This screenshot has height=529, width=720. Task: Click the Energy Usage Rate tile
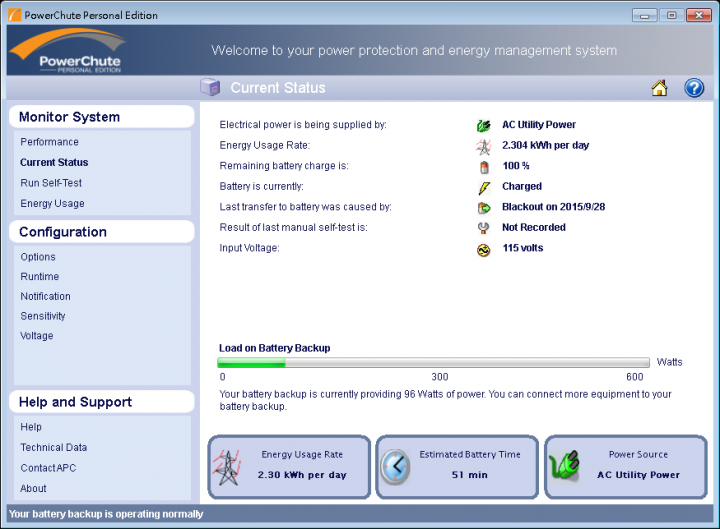point(289,467)
